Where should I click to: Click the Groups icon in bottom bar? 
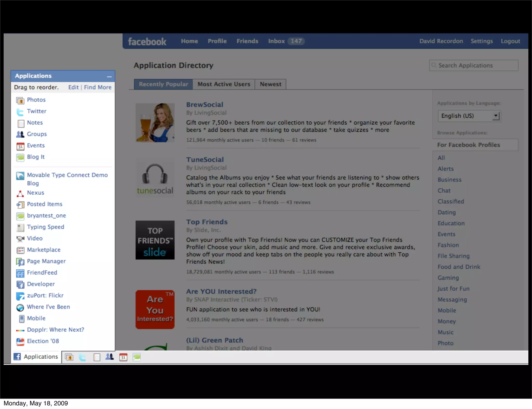click(109, 357)
